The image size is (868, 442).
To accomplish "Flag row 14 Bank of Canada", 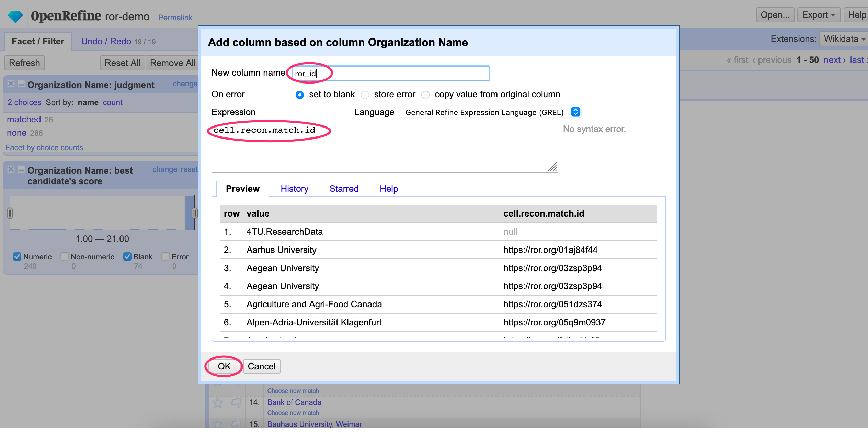I will (x=236, y=403).
